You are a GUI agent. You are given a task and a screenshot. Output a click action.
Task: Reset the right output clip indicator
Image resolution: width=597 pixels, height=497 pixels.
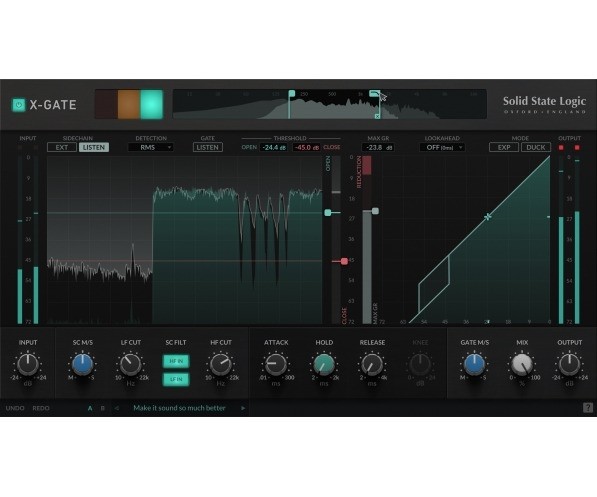(x=577, y=148)
